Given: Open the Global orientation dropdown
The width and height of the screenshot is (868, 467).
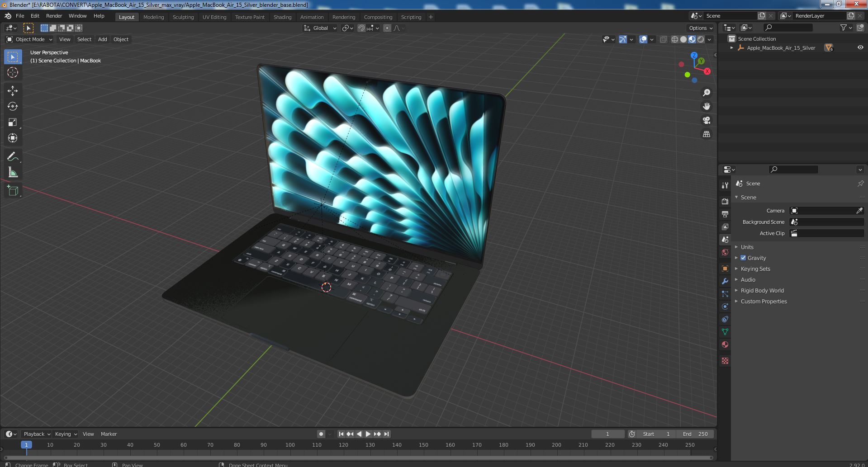Looking at the screenshot, I should pyautogui.click(x=320, y=28).
